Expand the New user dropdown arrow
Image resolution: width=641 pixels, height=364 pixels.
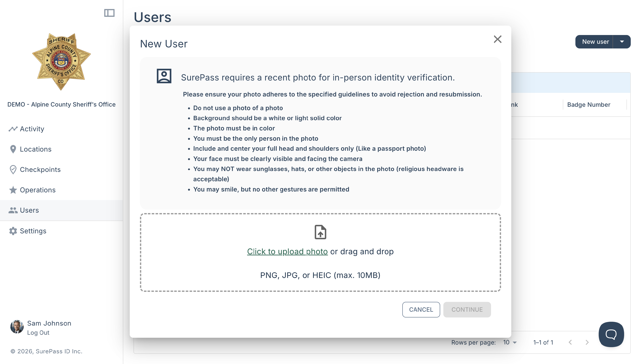tap(622, 42)
